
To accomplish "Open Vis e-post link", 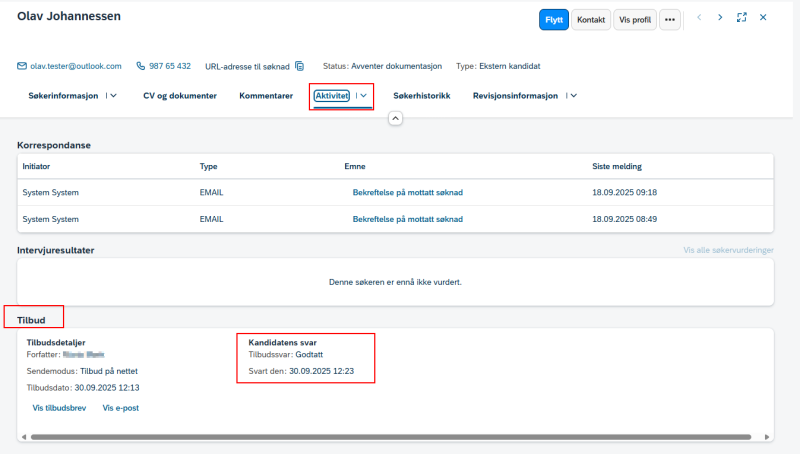I will (120, 408).
